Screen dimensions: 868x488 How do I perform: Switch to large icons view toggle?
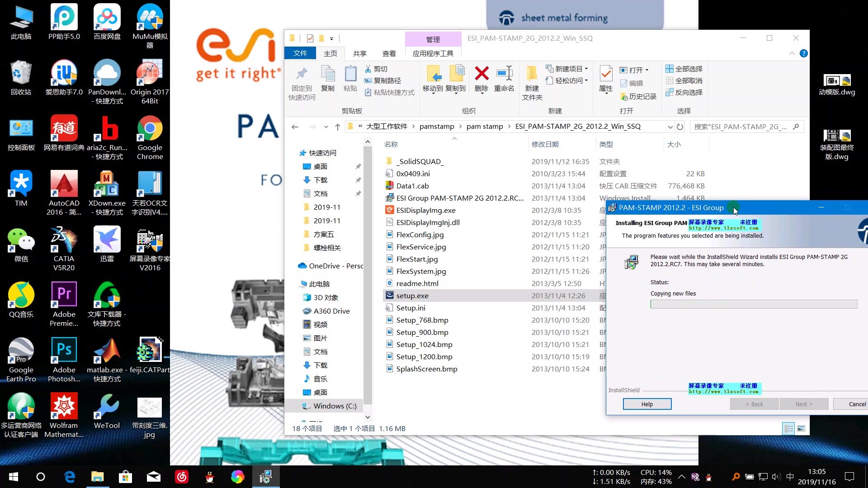(x=801, y=428)
